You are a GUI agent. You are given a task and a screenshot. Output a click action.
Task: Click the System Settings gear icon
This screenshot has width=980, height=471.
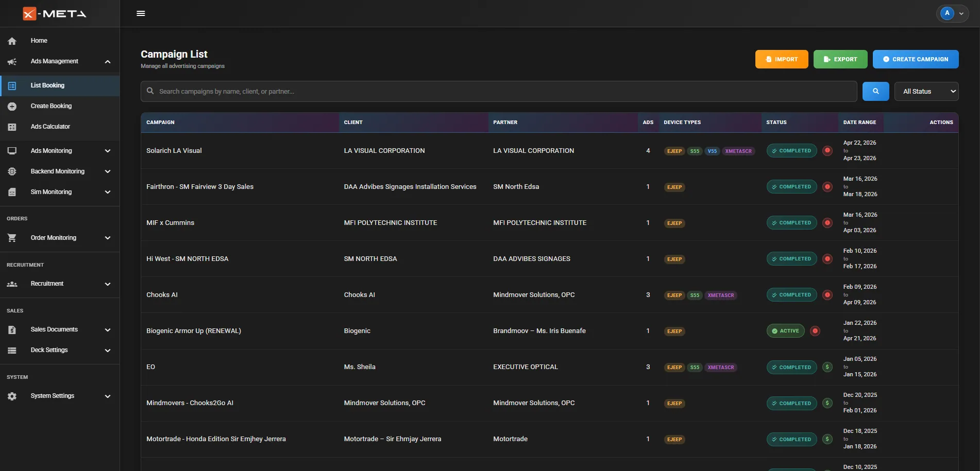point(12,396)
